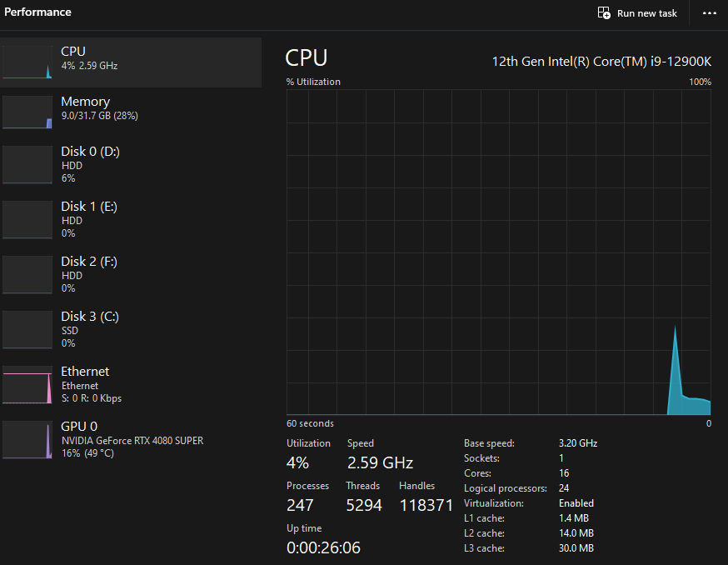
Task: Click the large CPU utilization graph
Action: [x=500, y=250]
